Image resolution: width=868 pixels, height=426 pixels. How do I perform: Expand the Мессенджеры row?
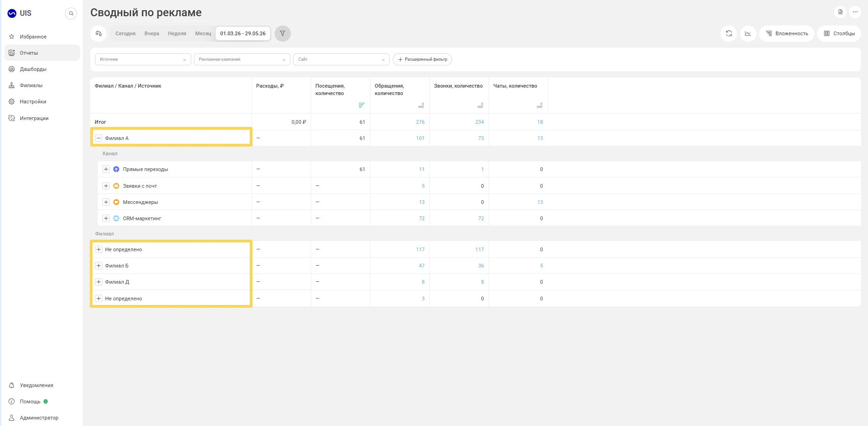pos(106,202)
